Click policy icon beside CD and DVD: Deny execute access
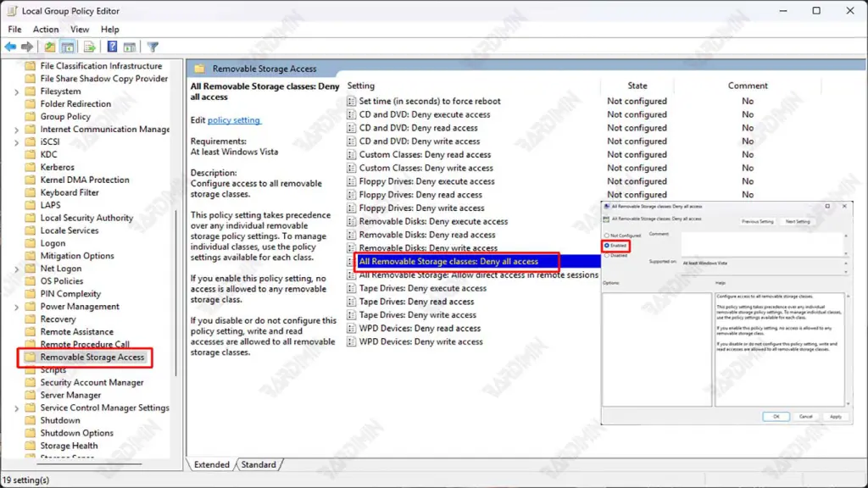Viewport: 868px width, 488px height. click(x=352, y=114)
